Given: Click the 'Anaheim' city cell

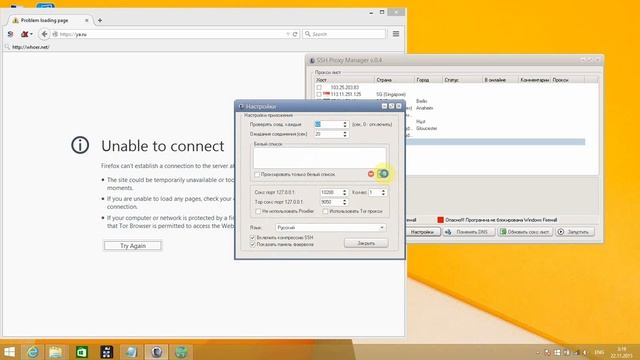Looking at the screenshot, I should pyautogui.click(x=424, y=108).
